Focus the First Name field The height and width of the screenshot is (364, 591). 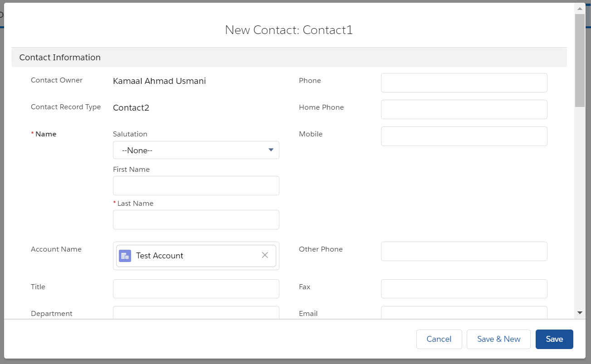(x=196, y=186)
